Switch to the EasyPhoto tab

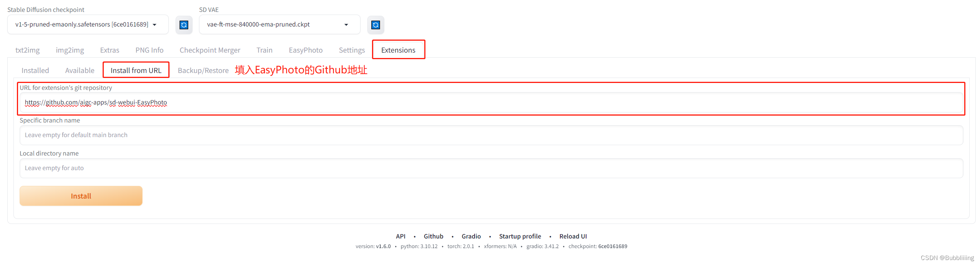pyautogui.click(x=306, y=50)
